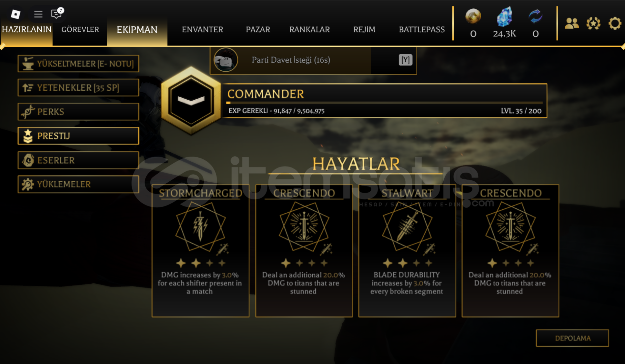625x364 pixels.
Task: Click the gold coin currency icon
Action: [x=473, y=16]
